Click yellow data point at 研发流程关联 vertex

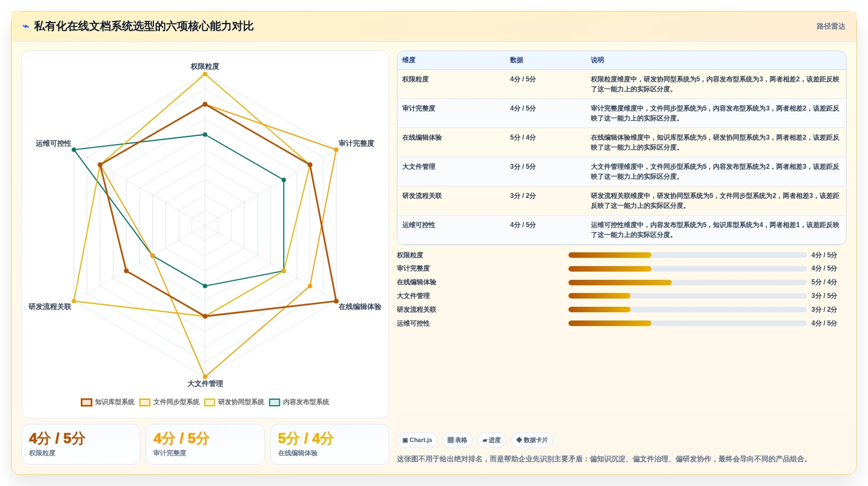tap(74, 301)
